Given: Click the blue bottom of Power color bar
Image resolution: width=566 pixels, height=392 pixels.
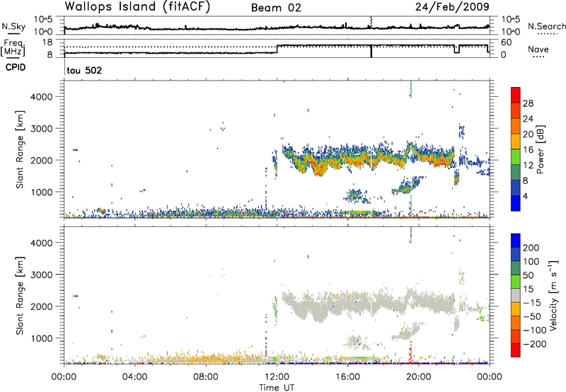Looking at the screenshot, I should [516, 203].
